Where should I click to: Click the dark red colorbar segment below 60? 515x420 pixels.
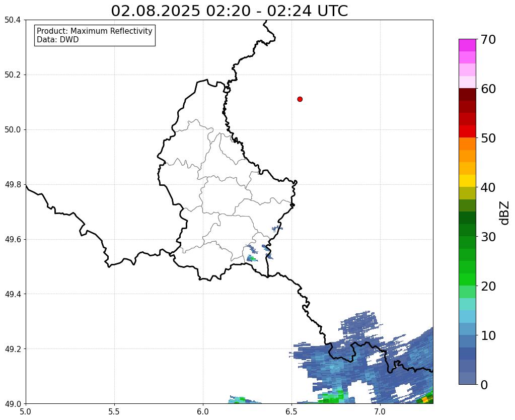pos(467,95)
